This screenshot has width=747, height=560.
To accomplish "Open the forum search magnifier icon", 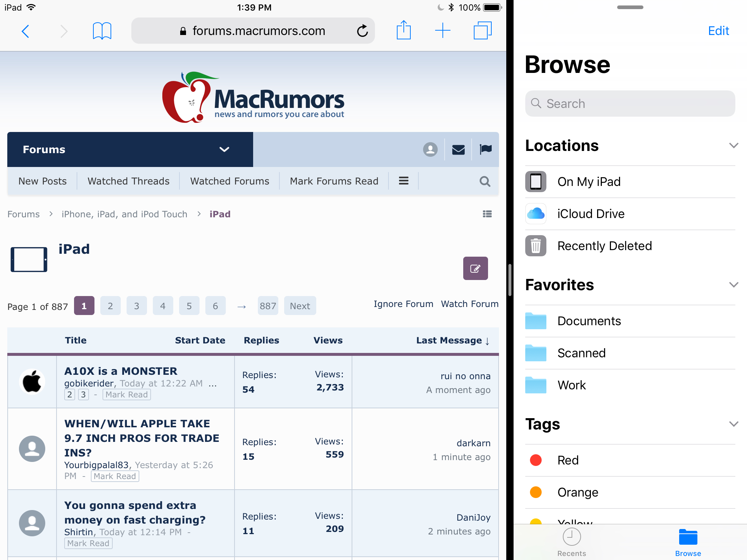I will pos(485,181).
